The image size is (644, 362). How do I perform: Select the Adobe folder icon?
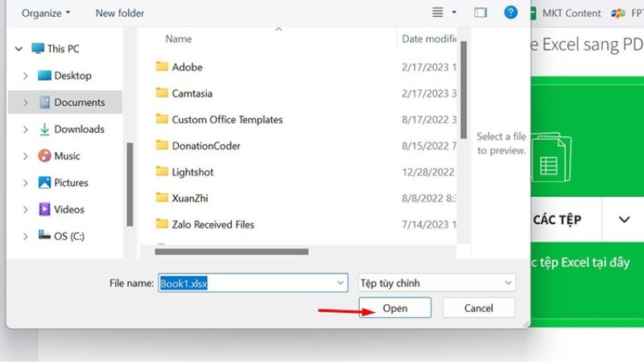[x=162, y=67]
